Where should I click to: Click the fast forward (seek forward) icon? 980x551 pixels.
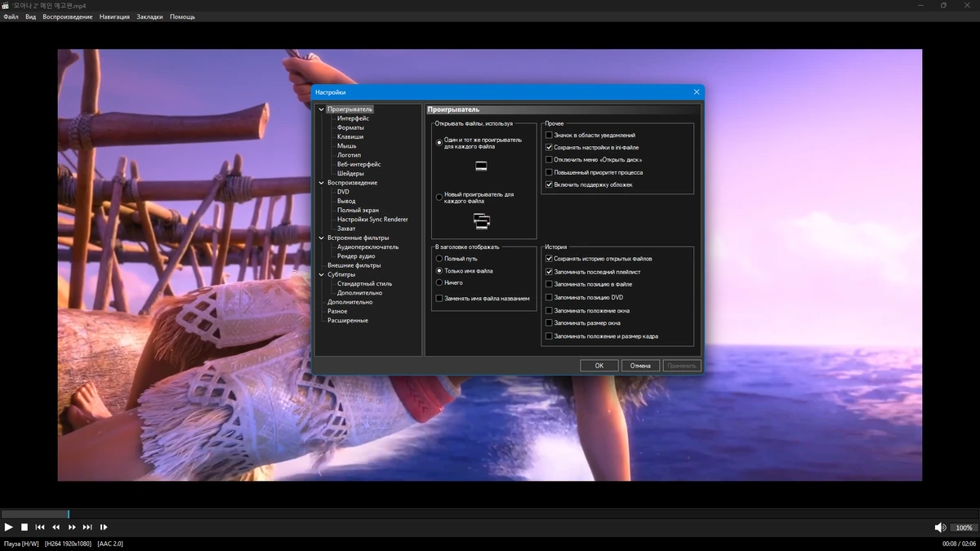click(x=72, y=527)
